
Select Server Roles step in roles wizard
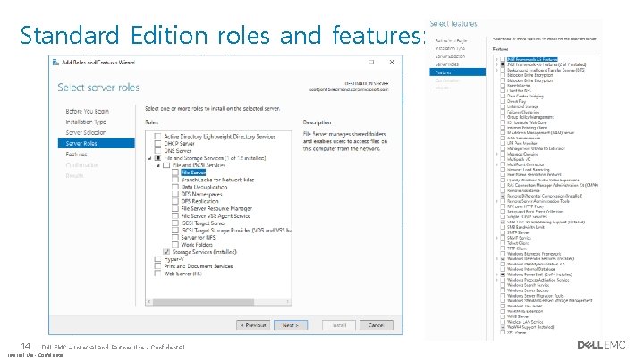pos(96,143)
